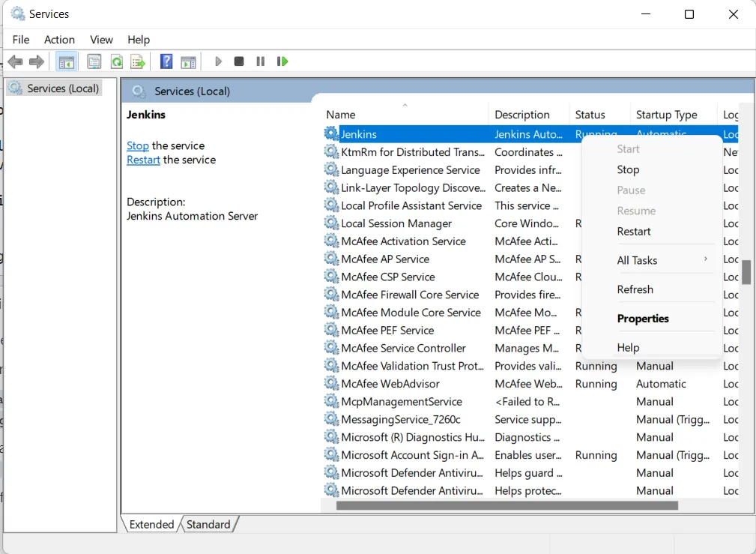Viewport: 756px width, 554px height.
Task: Click the horizontal scrollbar at the bottom
Action: [x=506, y=505]
